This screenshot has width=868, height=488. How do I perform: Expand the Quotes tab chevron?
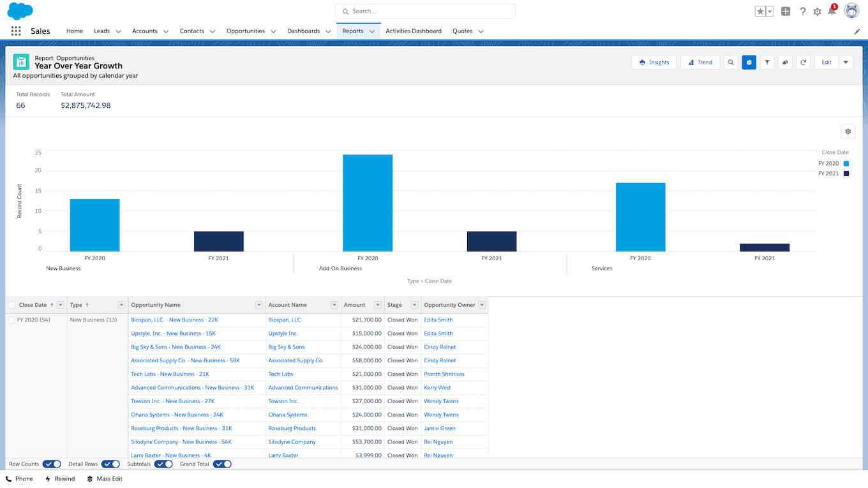pos(481,31)
